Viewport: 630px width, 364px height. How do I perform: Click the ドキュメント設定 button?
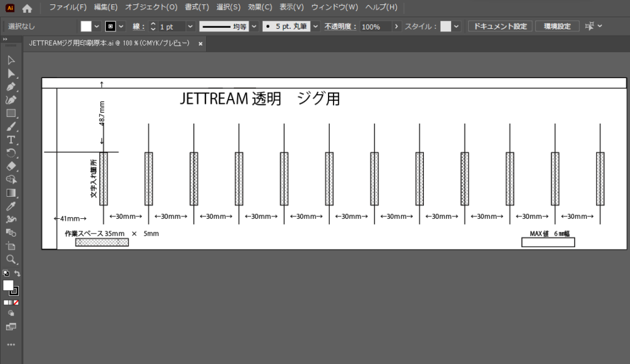500,26
